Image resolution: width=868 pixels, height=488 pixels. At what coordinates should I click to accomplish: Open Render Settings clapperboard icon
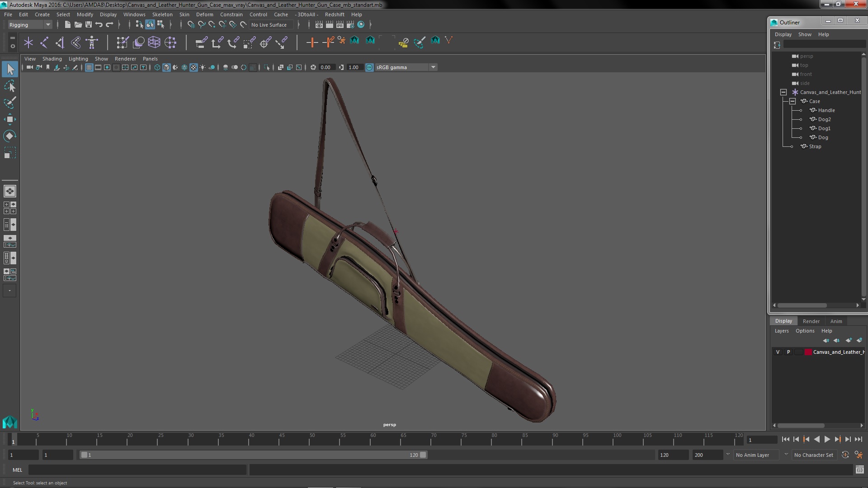point(350,25)
